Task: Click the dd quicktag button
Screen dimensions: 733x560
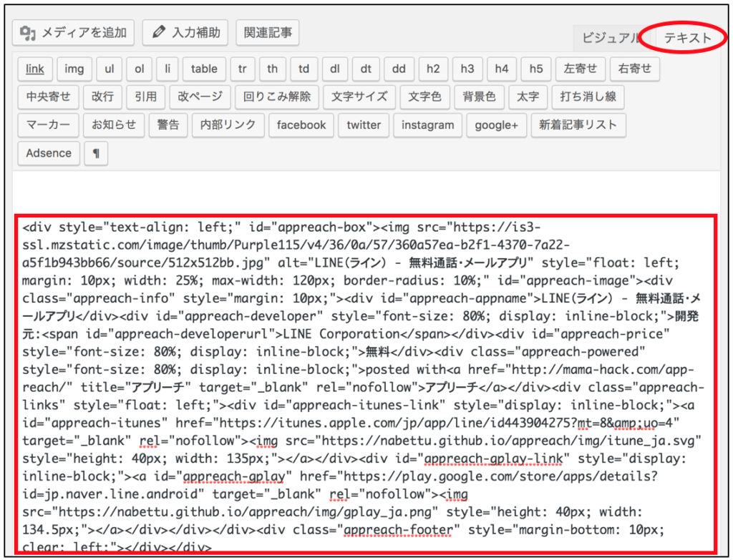Action: [399, 69]
